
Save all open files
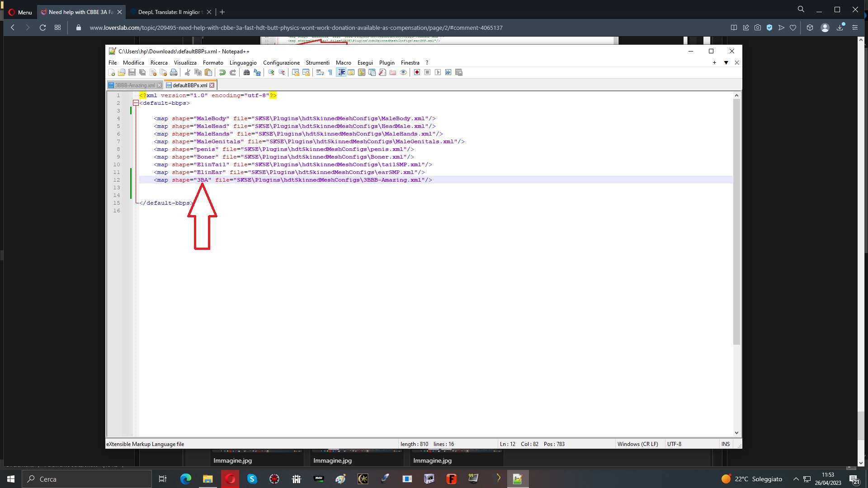pos(142,72)
